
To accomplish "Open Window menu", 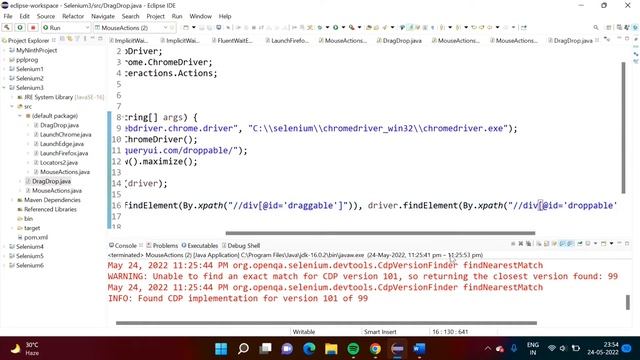I will (200, 16).
